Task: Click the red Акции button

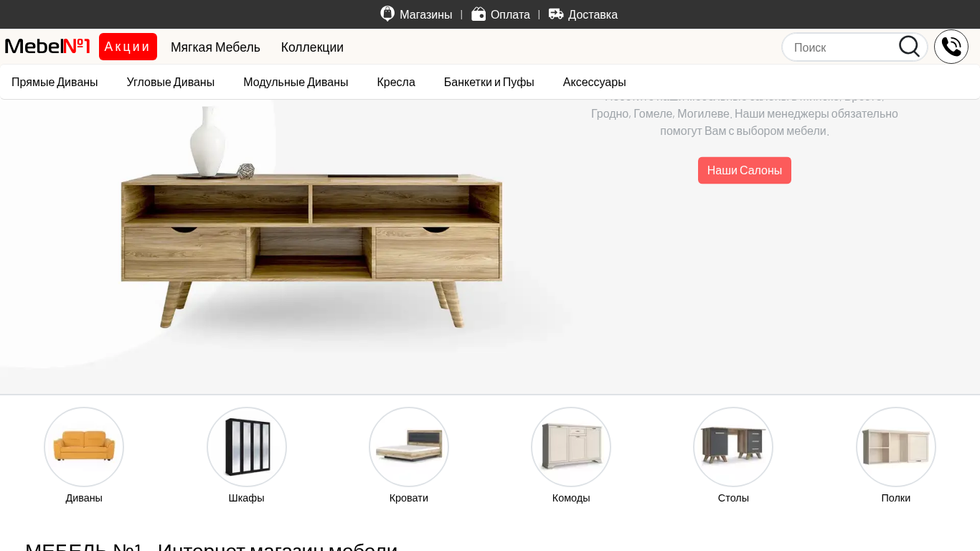Action: pyautogui.click(x=128, y=47)
